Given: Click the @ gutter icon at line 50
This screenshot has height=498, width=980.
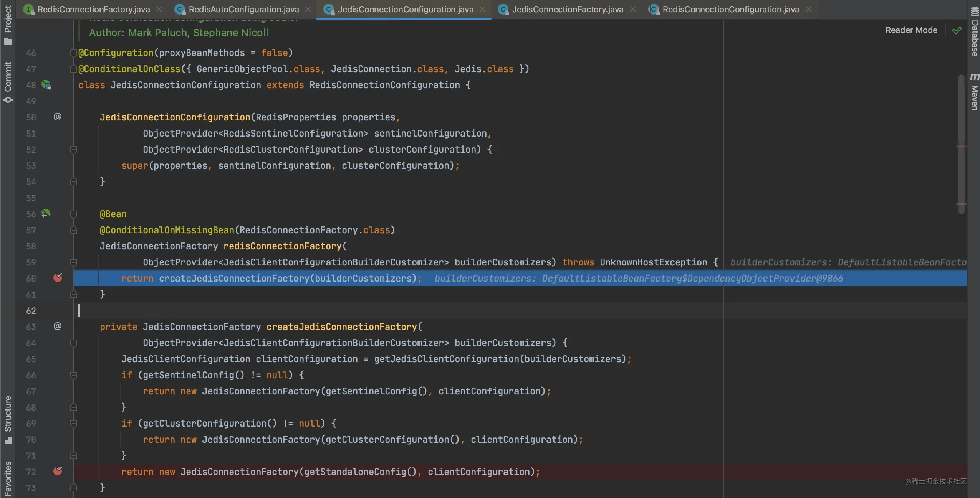Looking at the screenshot, I should pos(57,117).
